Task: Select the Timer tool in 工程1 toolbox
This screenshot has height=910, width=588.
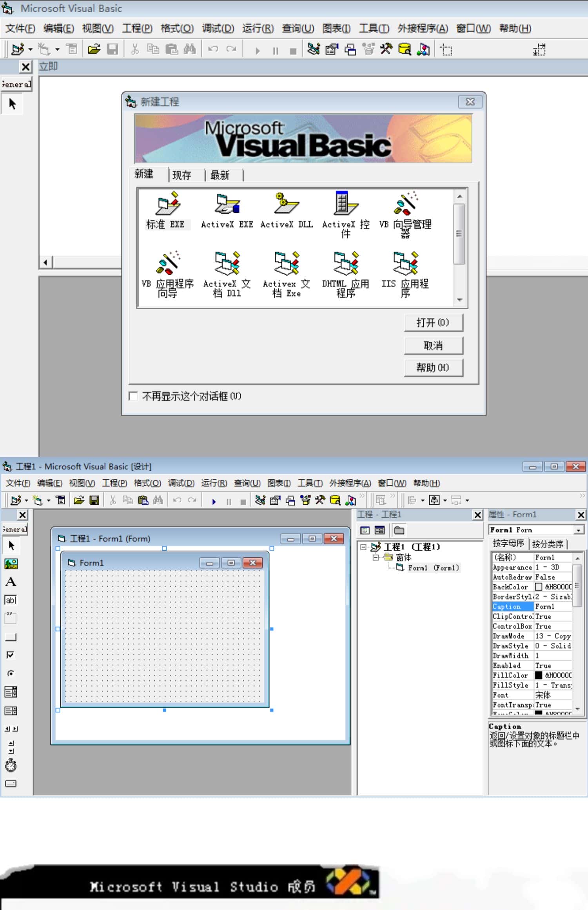Action: (11, 765)
